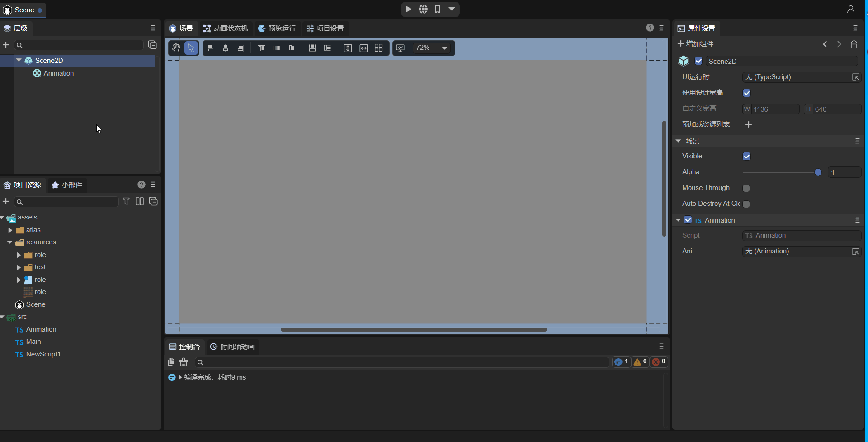Select the hand pan tool
The image size is (868, 442).
click(176, 48)
